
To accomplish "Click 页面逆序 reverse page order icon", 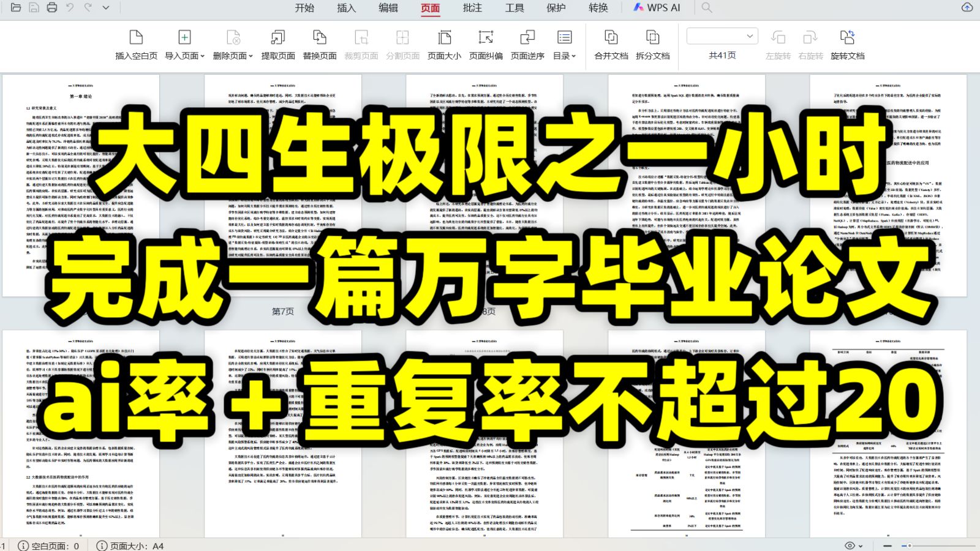I will click(x=527, y=37).
